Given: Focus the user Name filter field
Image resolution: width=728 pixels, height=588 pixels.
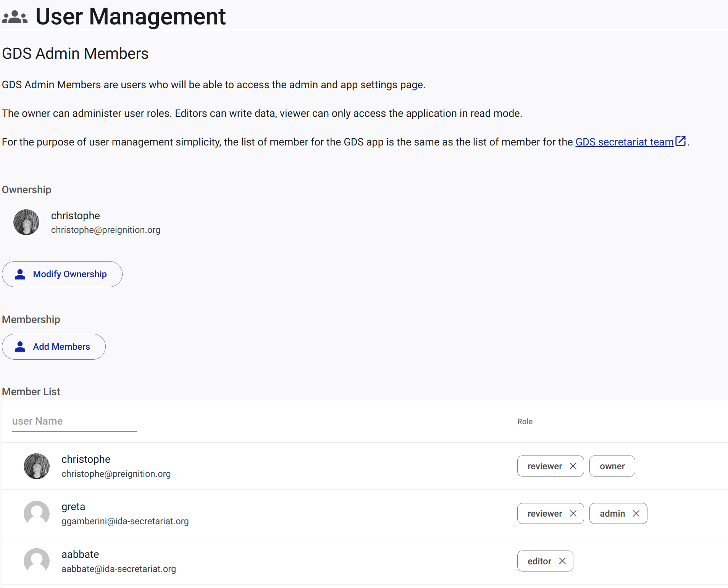Looking at the screenshot, I should point(74,422).
